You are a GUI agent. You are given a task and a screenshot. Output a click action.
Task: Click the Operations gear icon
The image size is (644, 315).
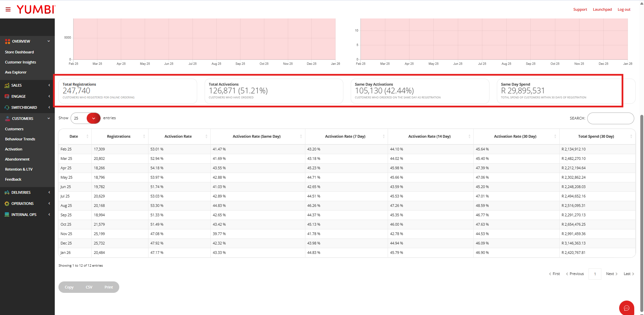pyautogui.click(x=7, y=204)
